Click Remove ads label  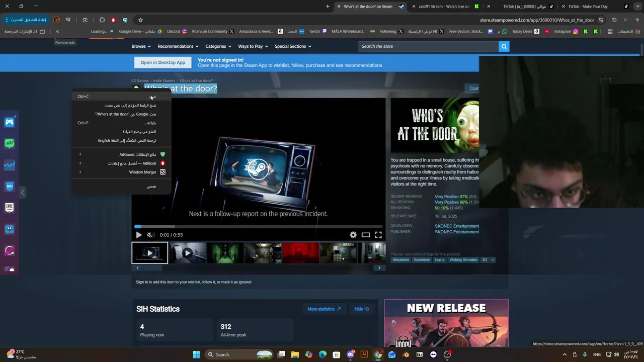point(65,42)
